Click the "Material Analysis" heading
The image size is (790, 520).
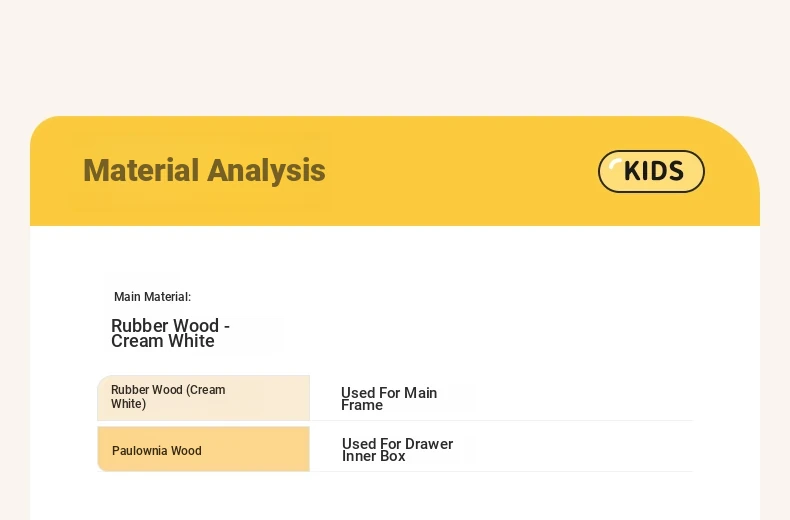click(204, 170)
